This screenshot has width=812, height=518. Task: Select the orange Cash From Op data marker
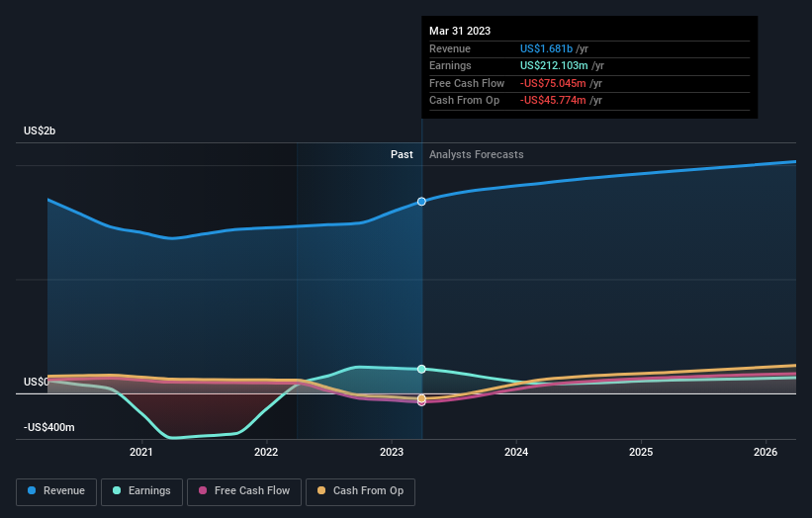click(x=421, y=398)
